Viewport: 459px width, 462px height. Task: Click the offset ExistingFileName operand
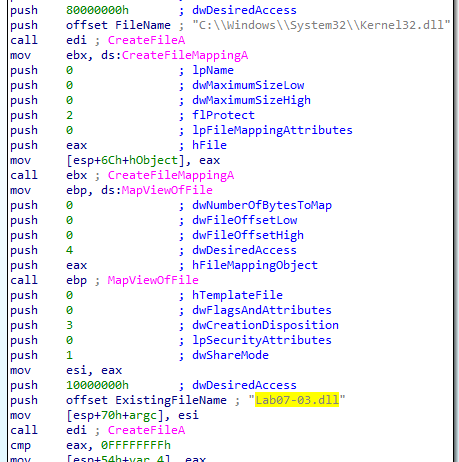click(146, 400)
